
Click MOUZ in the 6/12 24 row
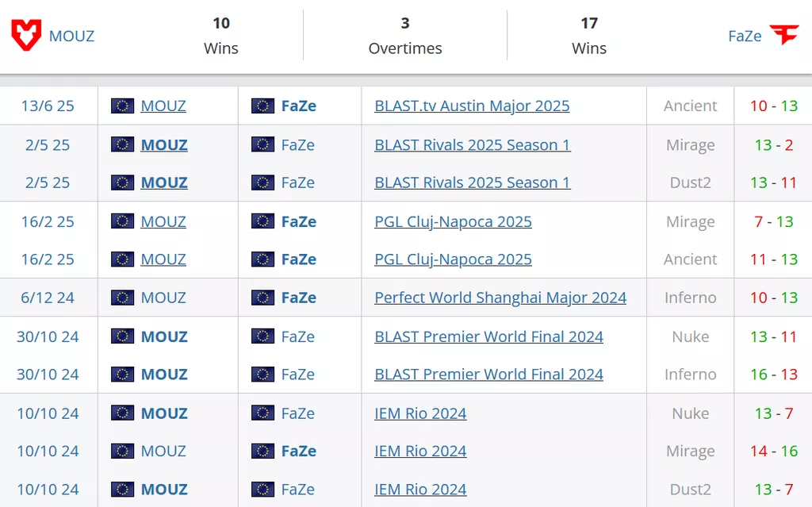163,298
